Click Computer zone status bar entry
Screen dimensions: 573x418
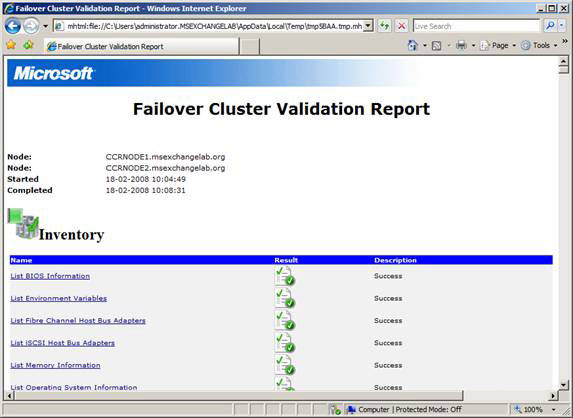click(x=405, y=409)
